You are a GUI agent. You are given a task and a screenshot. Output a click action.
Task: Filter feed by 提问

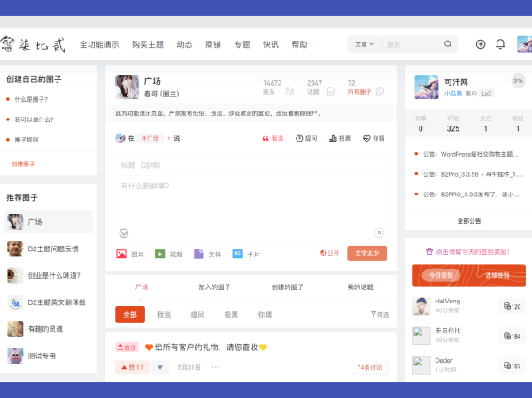click(197, 315)
